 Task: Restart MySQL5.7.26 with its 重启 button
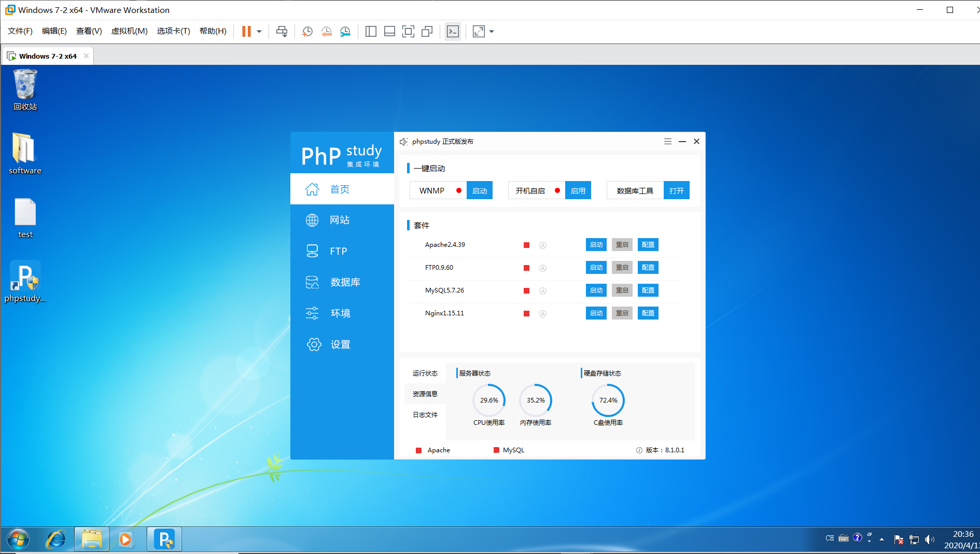point(622,290)
